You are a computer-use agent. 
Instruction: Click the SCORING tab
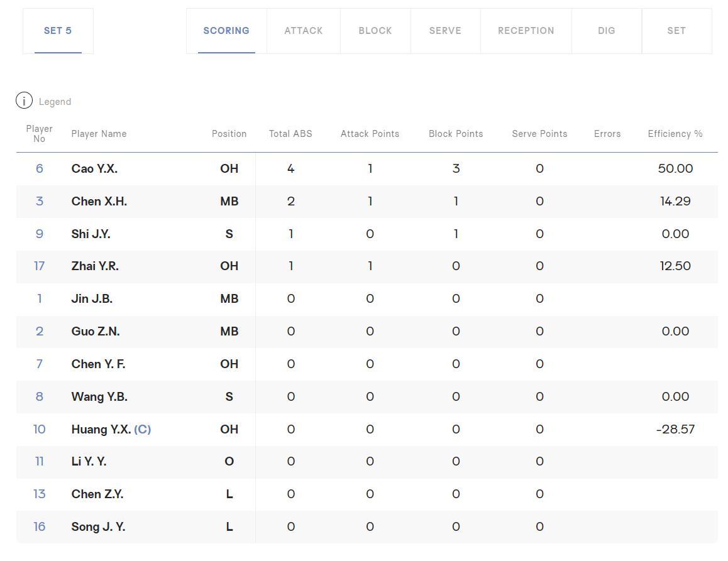226,31
